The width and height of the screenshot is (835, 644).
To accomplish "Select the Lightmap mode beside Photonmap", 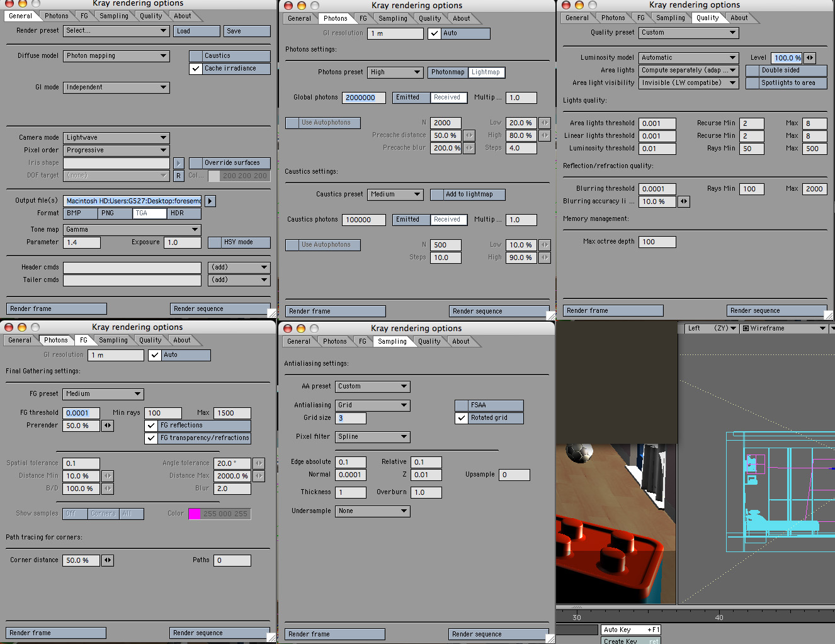I will coord(486,72).
